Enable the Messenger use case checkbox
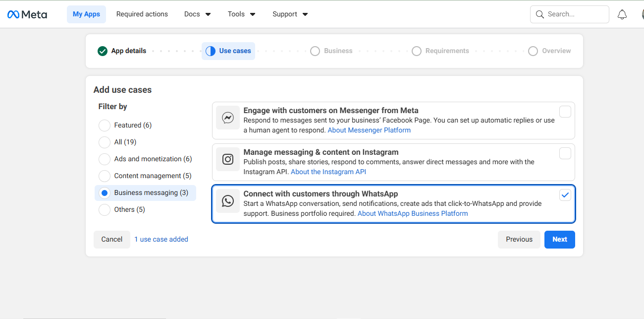Screen dimensions: 644x319 pos(565,112)
